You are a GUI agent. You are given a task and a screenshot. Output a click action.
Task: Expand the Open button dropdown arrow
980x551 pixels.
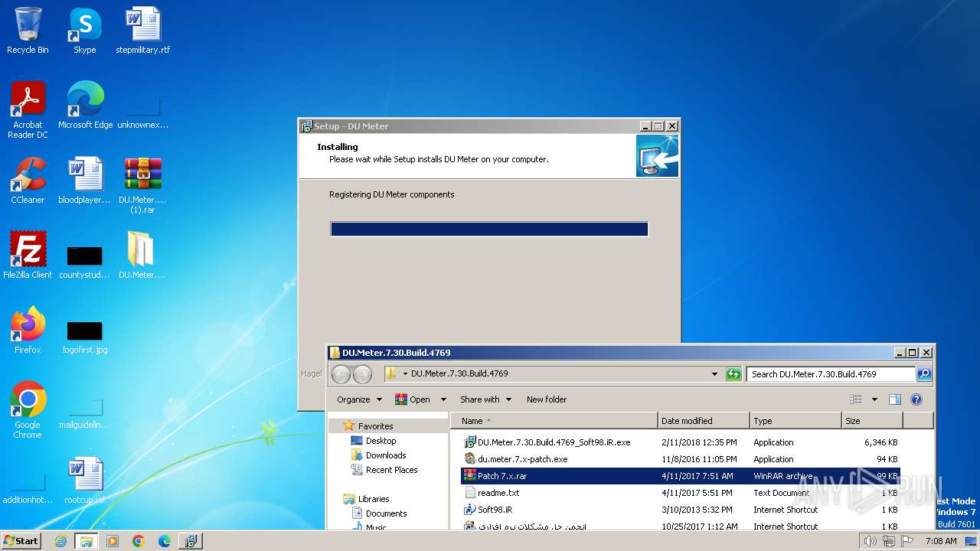[444, 399]
